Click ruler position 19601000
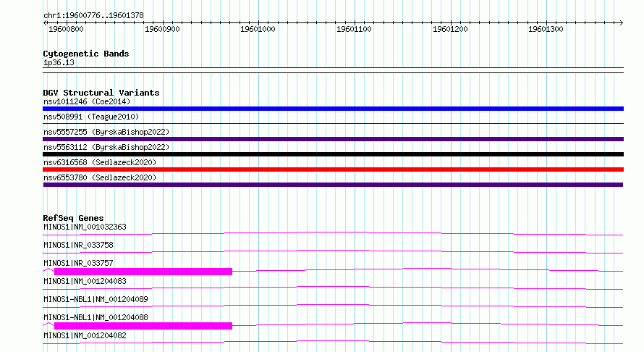Image resolution: width=644 pixels, height=352 pixels. (x=258, y=29)
